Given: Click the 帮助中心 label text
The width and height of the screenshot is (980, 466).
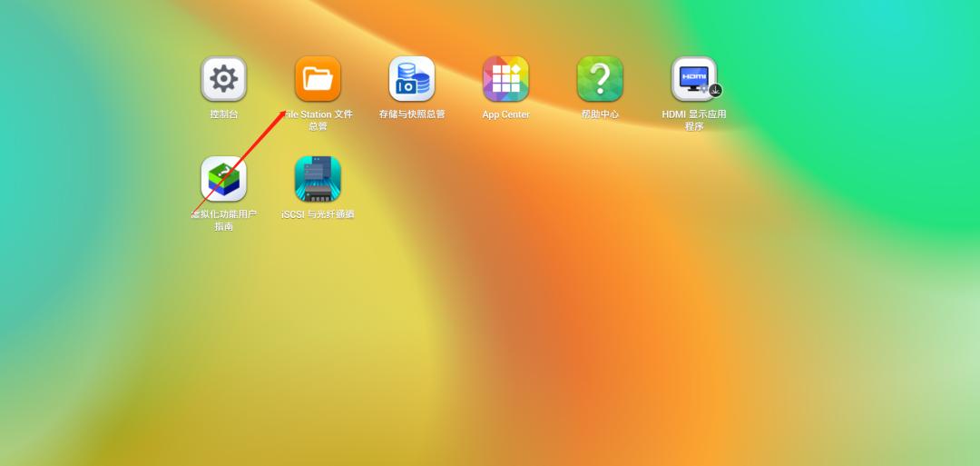Looking at the screenshot, I should (600, 114).
